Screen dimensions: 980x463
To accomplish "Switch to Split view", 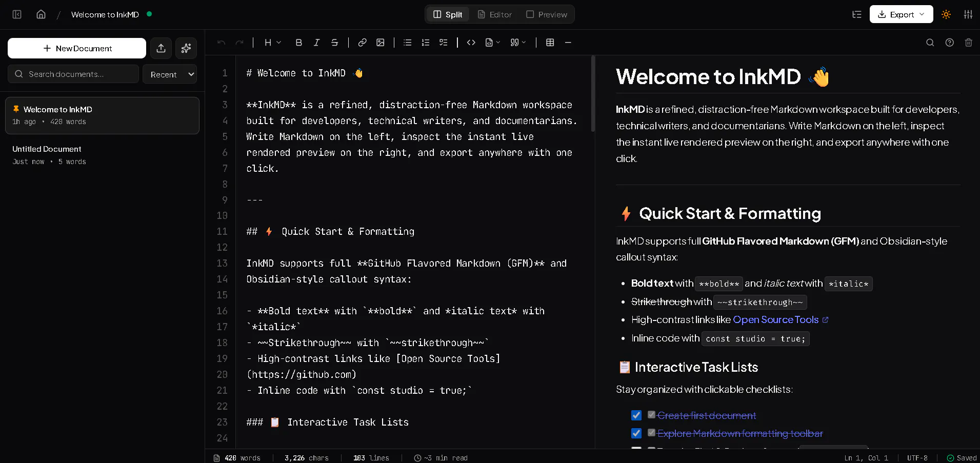I will coord(448,14).
